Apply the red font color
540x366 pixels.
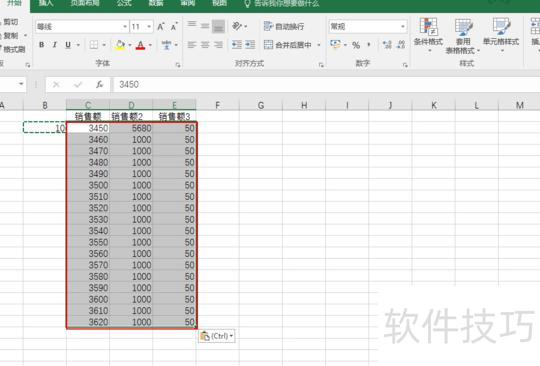[x=141, y=45]
